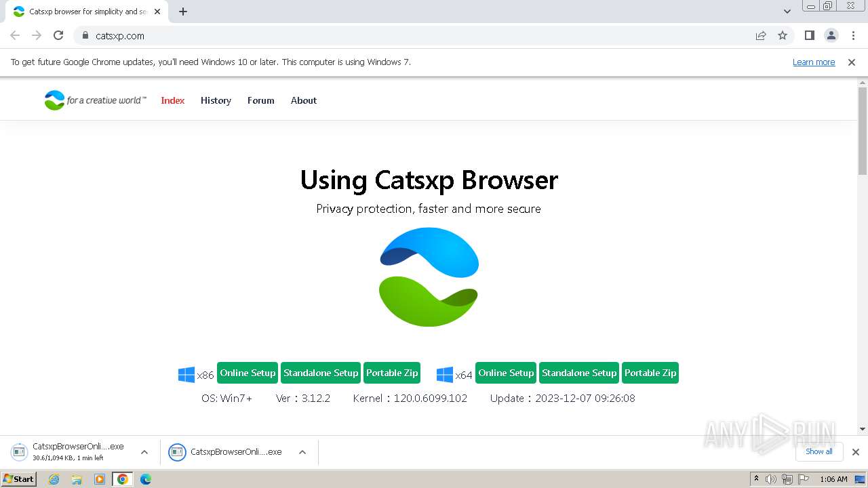The height and width of the screenshot is (488, 868).
Task: Open a new tab with the plus button
Action: point(183,12)
